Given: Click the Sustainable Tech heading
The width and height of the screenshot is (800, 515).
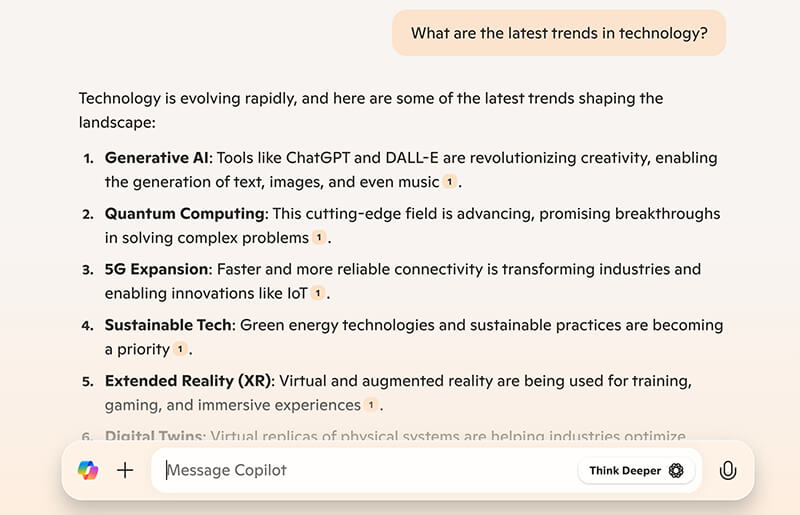Looking at the screenshot, I should coord(170,326).
